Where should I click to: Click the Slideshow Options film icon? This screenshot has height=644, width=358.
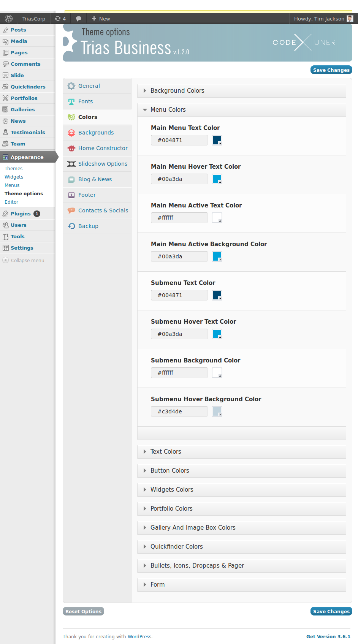(x=71, y=164)
